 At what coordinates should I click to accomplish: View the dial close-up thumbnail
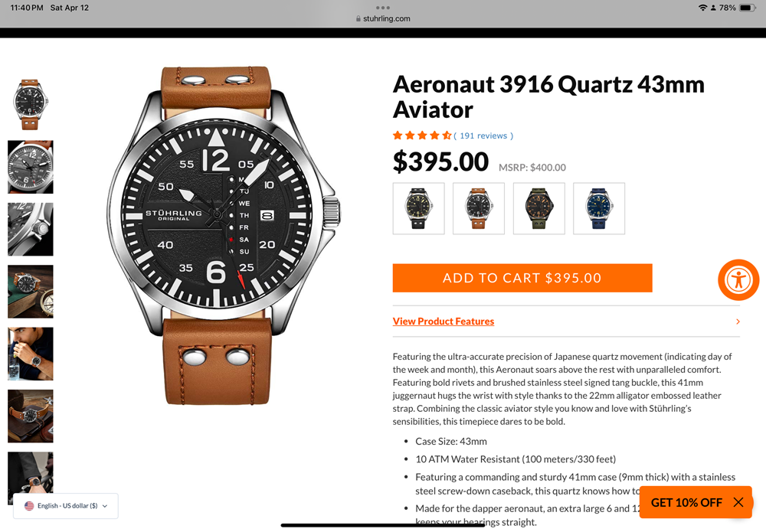tap(31, 167)
